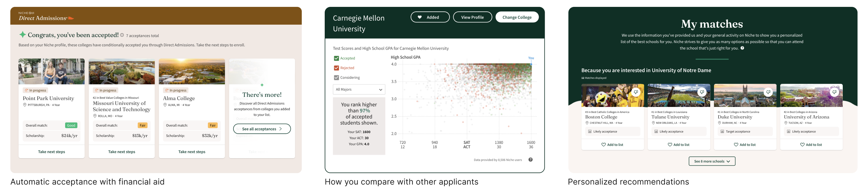The width and height of the screenshot is (868, 192).
Task: Click the In progress badge on Alma College
Action: tap(176, 90)
